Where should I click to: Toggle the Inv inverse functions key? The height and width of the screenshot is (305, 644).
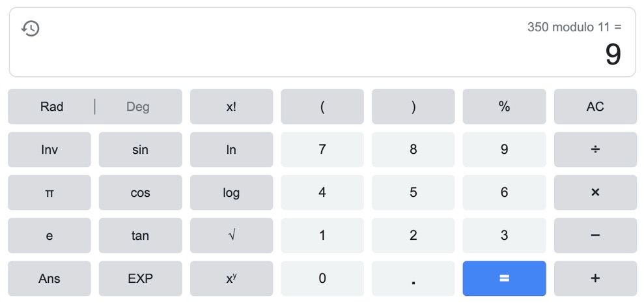[x=49, y=150]
